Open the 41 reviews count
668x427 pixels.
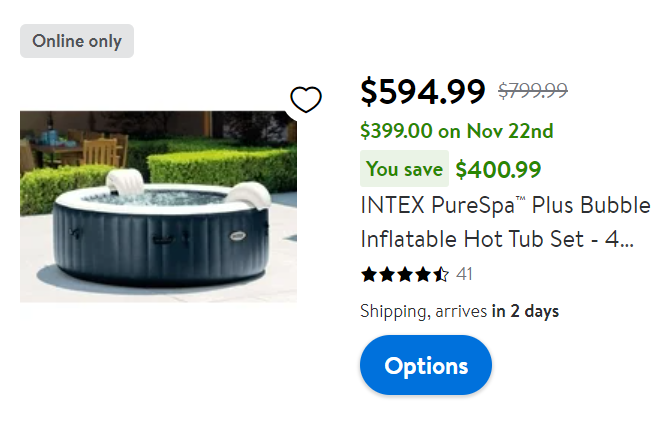pos(464,274)
